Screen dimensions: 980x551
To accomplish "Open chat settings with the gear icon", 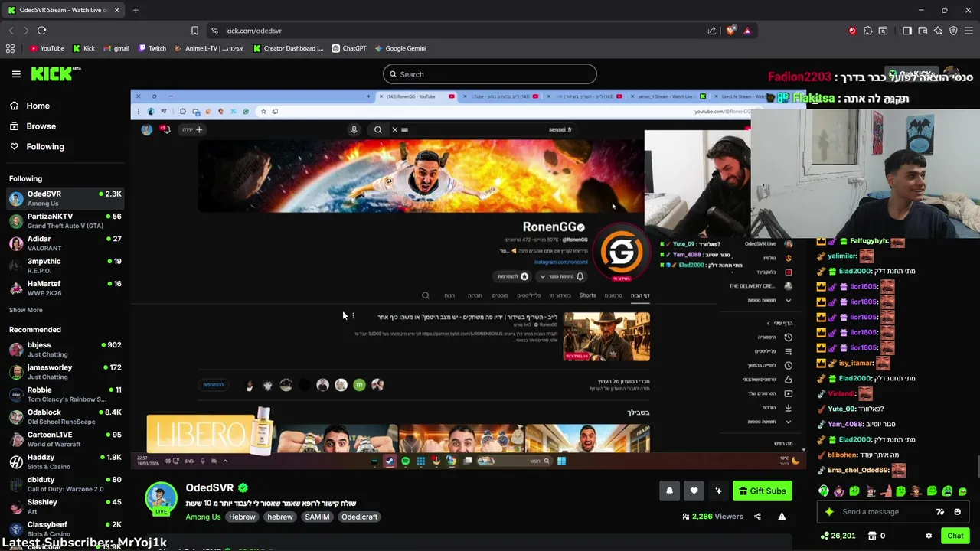I will click(x=929, y=536).
